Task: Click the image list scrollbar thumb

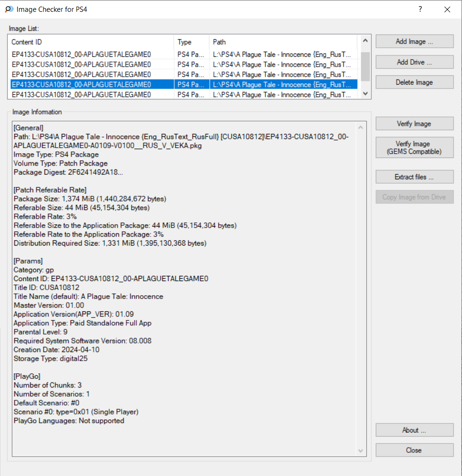Action: [365, 67]
